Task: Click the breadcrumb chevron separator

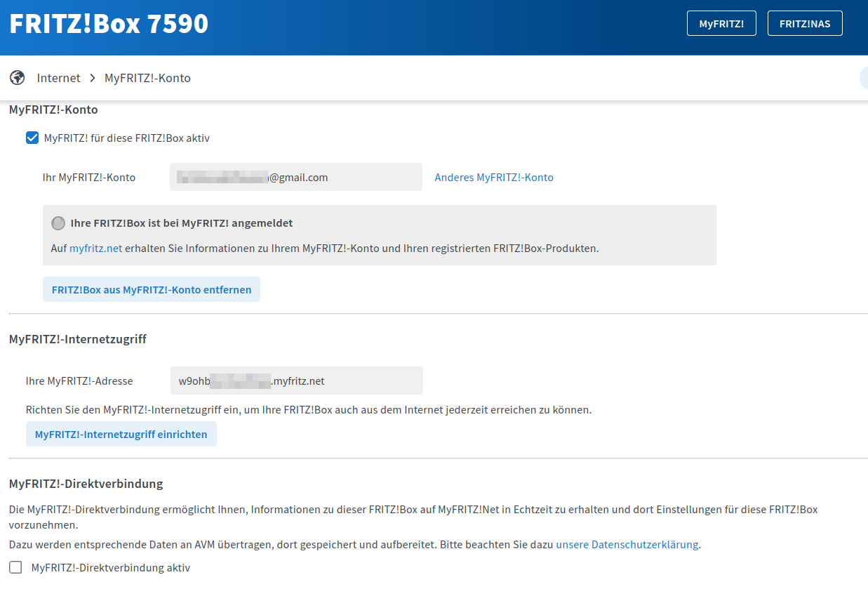Action: pos(93,78)
